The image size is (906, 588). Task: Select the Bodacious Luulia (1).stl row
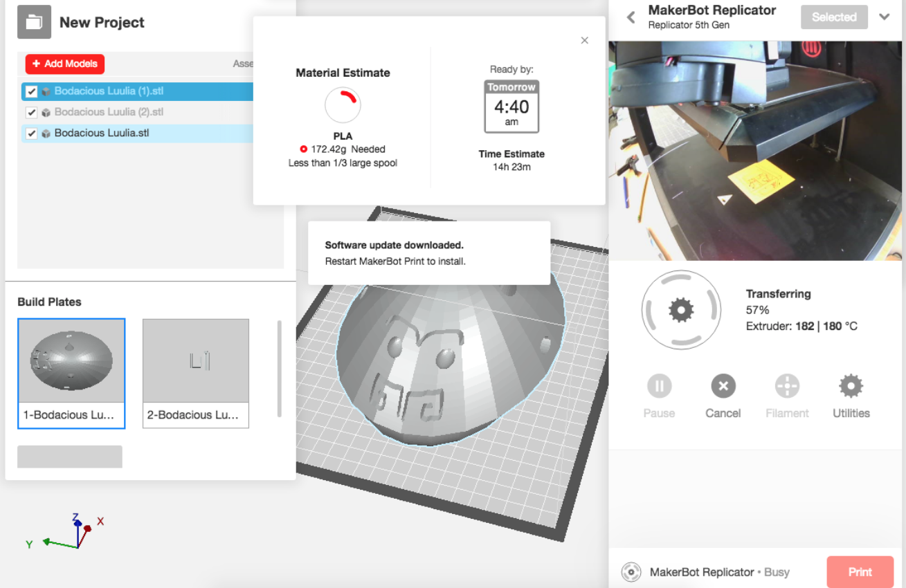(x=138, y=91)
